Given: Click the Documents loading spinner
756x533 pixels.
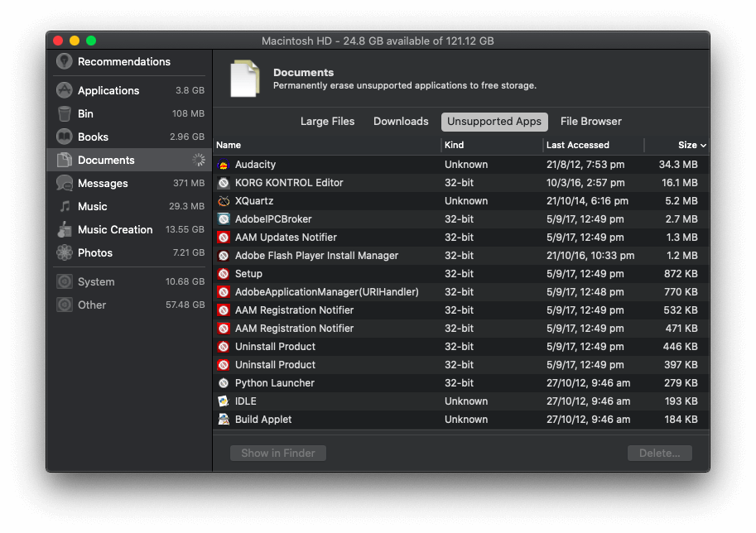Looking at the screenshot, I should pos(199,160).
